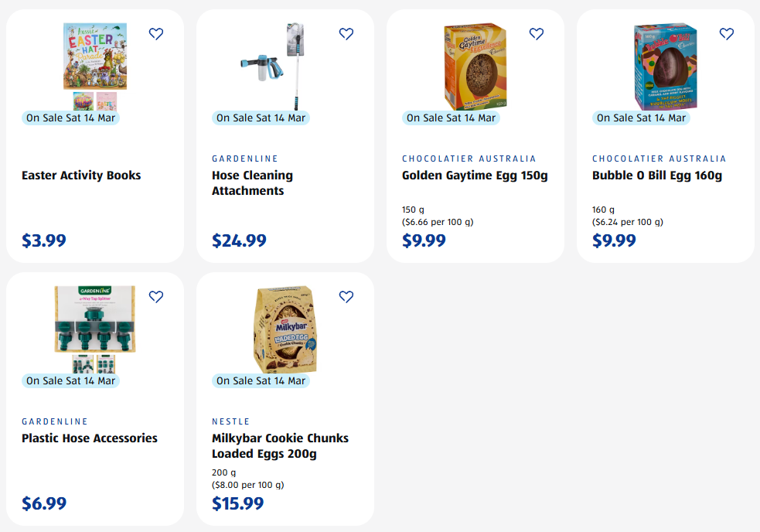Click heart icon on Golden Gaytime Egg
The width and height of the screenshot is (760, 532).
[537, 34]
